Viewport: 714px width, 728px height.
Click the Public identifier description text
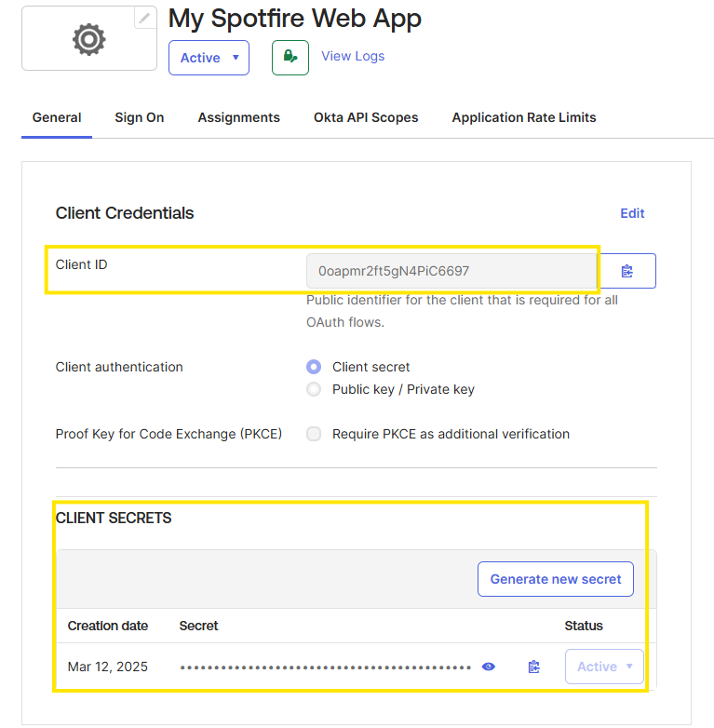click(462, 311)
